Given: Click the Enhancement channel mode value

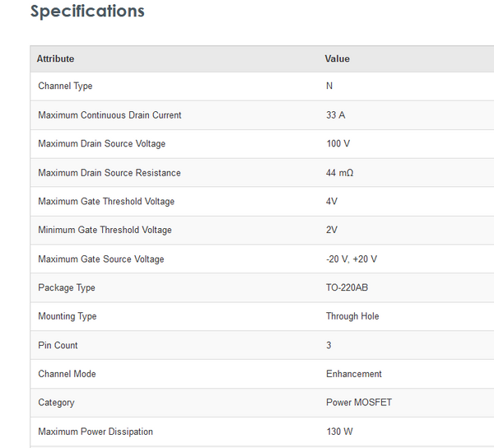Looking at the screenshot, I should (354, 374).
